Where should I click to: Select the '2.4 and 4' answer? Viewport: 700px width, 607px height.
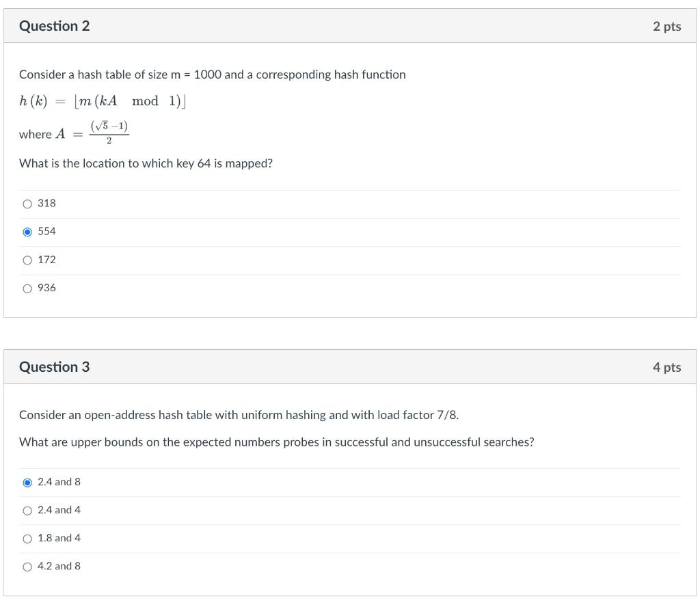point(27,510)
